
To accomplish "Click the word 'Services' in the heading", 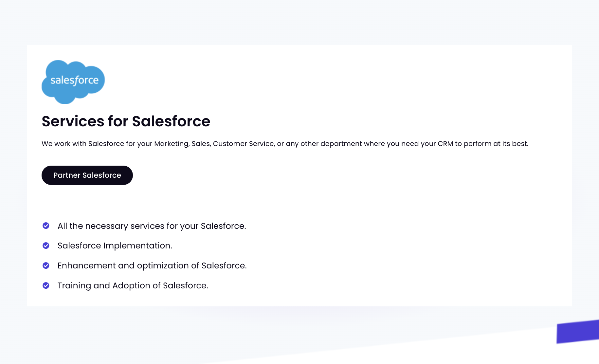I will tap(73, 121).
